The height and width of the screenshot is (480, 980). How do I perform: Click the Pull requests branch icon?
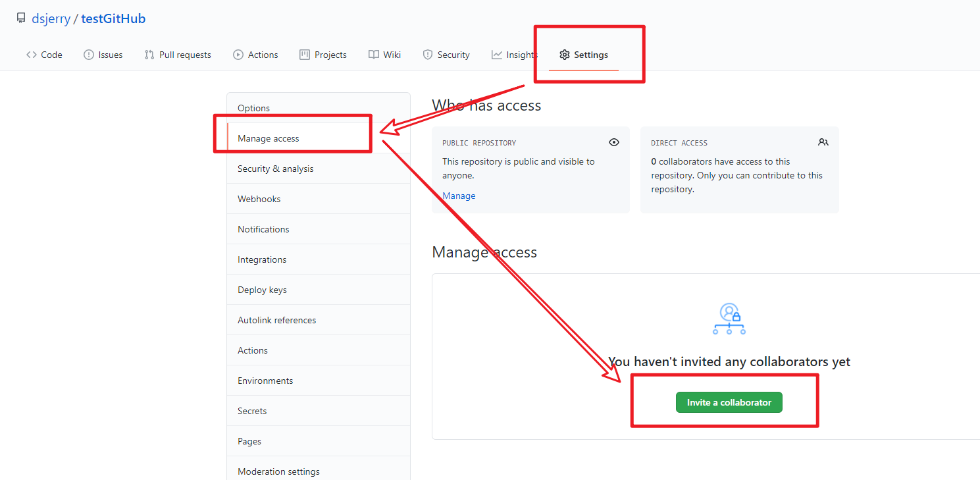click(x=149, y=55)
